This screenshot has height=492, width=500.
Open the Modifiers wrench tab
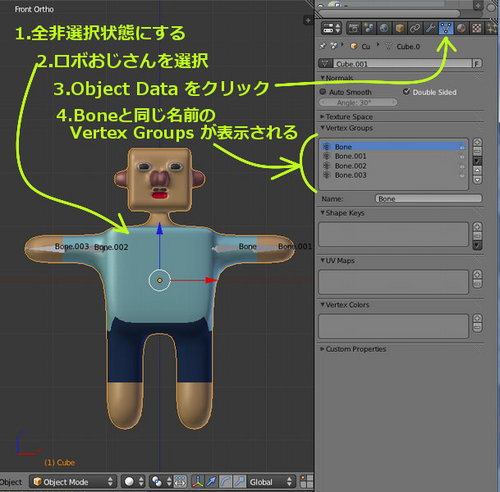tap(430, 28)
